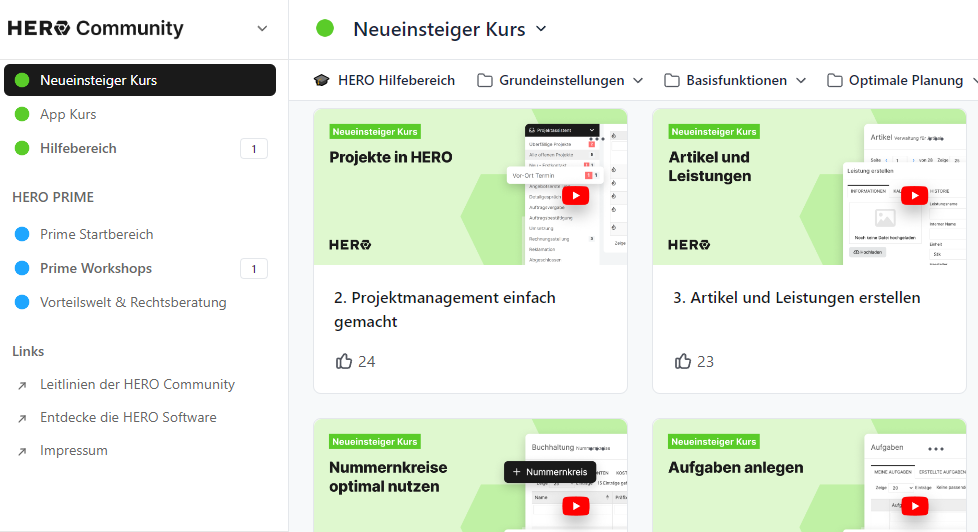Click arrow icon beside Entdecke die HERO Software

(x=22, y=418)
